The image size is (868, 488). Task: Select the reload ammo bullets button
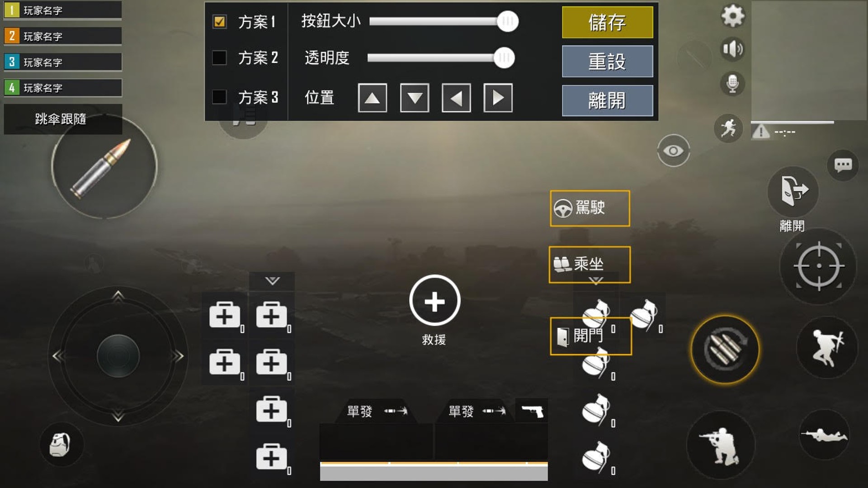tap(725, 349)
